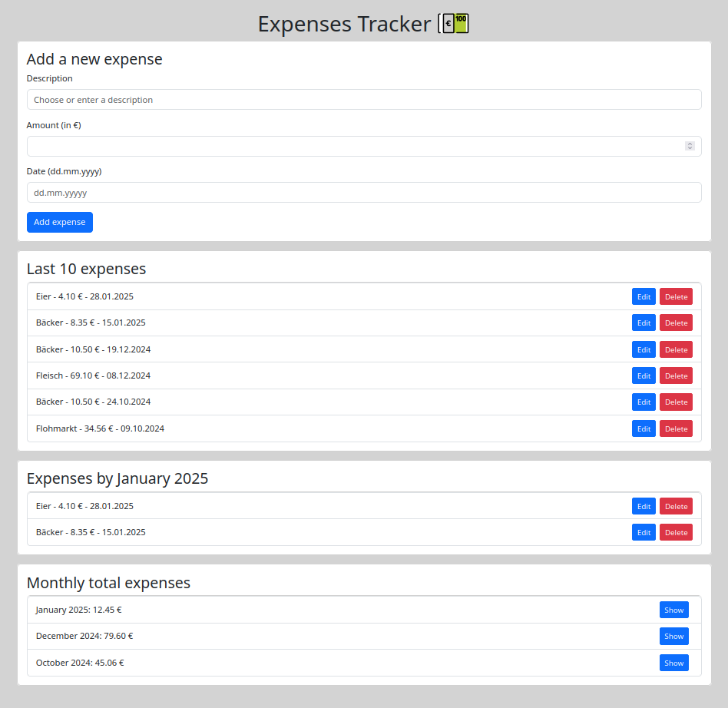The width and height of the screenshot is (728, 708).
Task: Delete the Bäcker expense from 19.12.2024
Action: [676, 349]
